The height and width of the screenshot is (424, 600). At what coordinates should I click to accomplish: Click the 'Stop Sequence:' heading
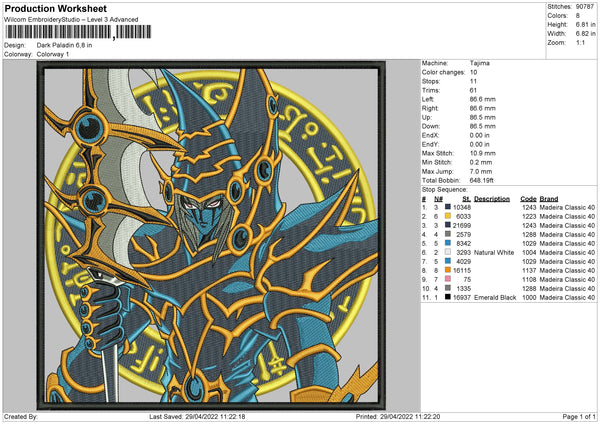[x=445, y=190]
